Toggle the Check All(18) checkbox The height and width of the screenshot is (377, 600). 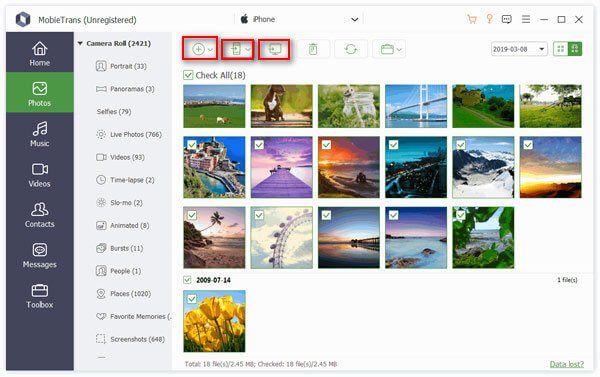coord(188,75)
